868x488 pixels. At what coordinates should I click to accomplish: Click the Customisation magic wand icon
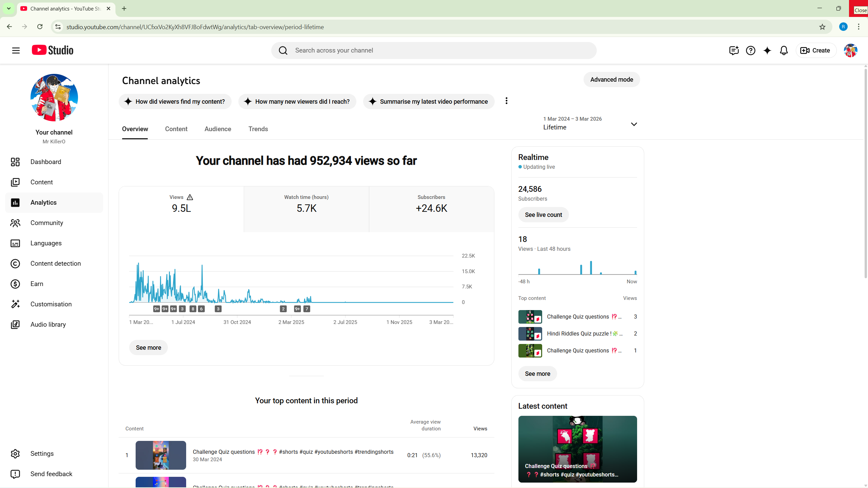(x=15, y=304)
